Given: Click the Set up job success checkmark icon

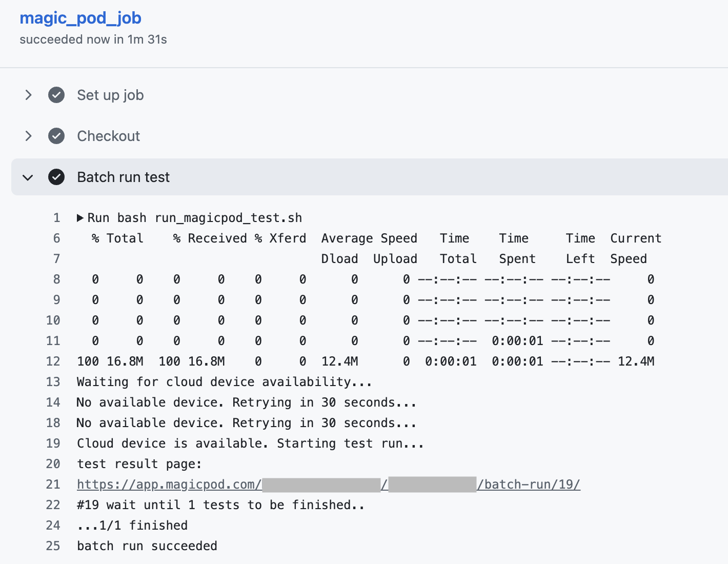Looking at the screenshot, I should click(56, 95).
